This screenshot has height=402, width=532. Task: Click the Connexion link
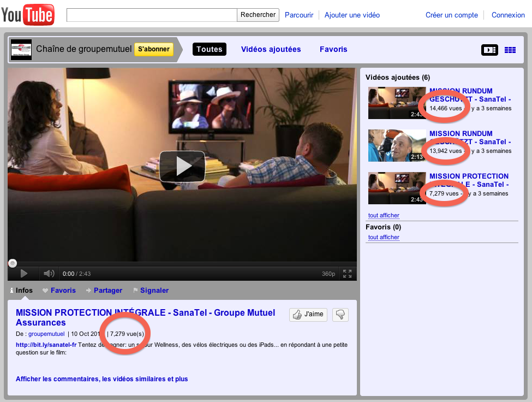click(x=508, y=15)
